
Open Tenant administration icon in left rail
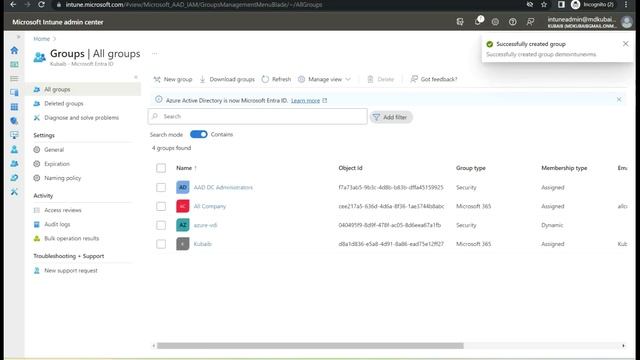click(x=14, y=178)
